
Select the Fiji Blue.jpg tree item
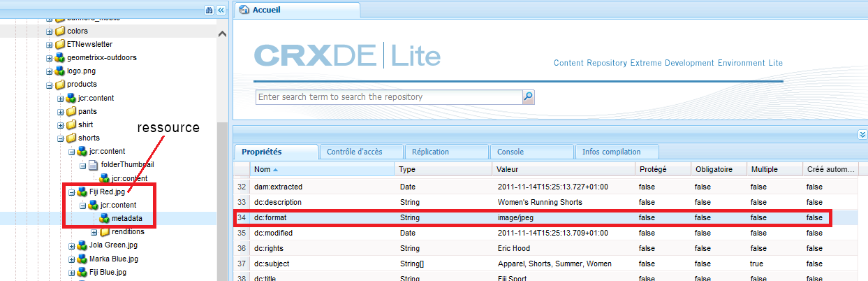108,272
